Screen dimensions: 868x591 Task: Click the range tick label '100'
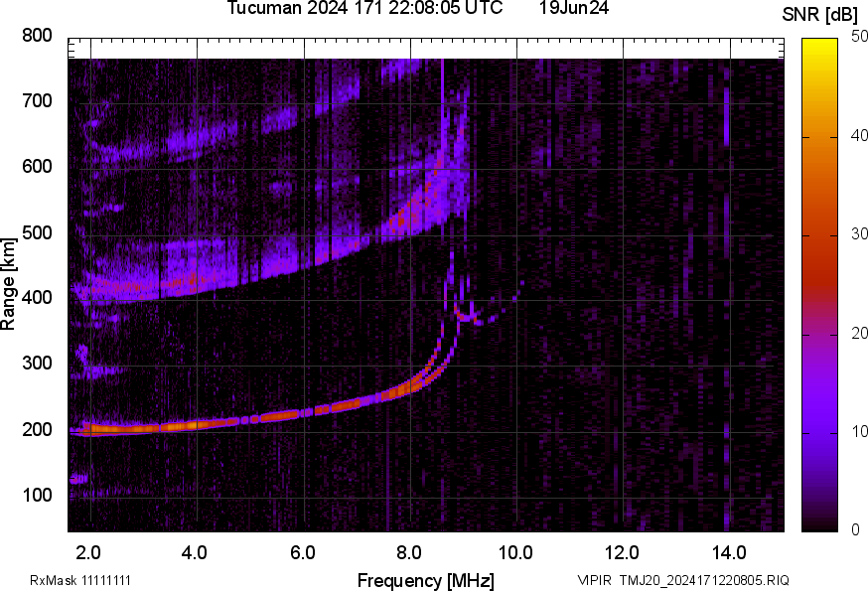click(x=37, y=495)
